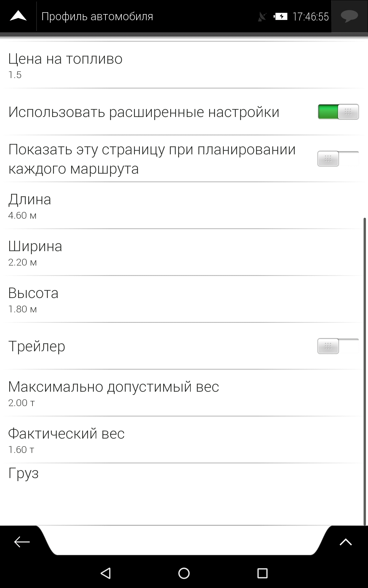The width and height of the screenshot is (368, 588).
Task: Tap the GPS satellite status icon
Action: pos(262,17)
